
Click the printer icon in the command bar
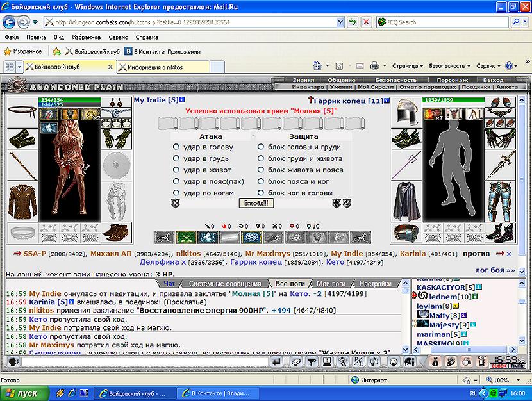tap(374, 66)
